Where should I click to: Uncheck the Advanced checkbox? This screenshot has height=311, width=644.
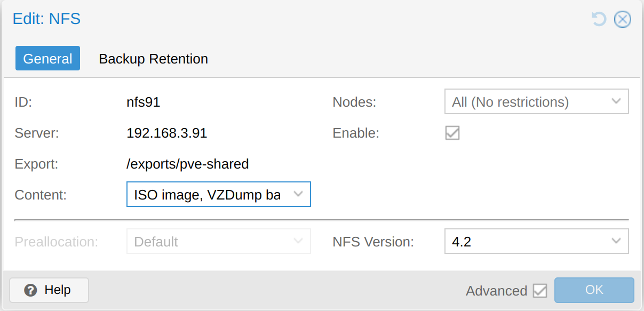coord(540,291)
